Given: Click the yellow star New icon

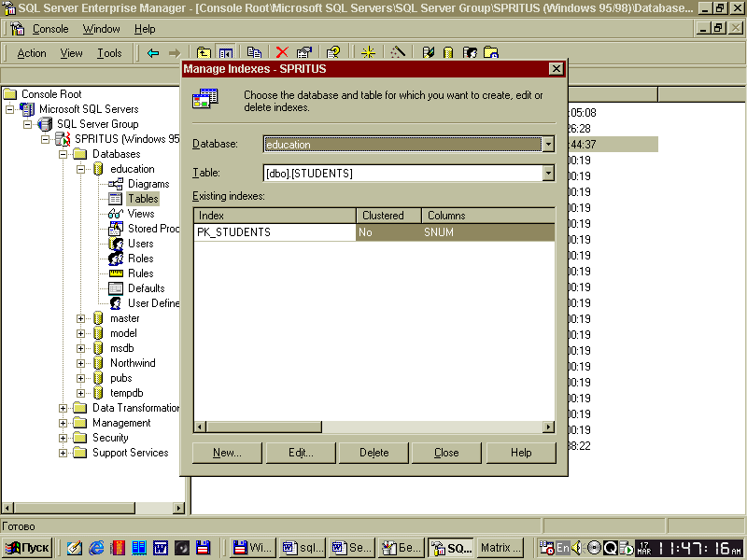Looking at the screenshot, I should [x=368, y=53].
